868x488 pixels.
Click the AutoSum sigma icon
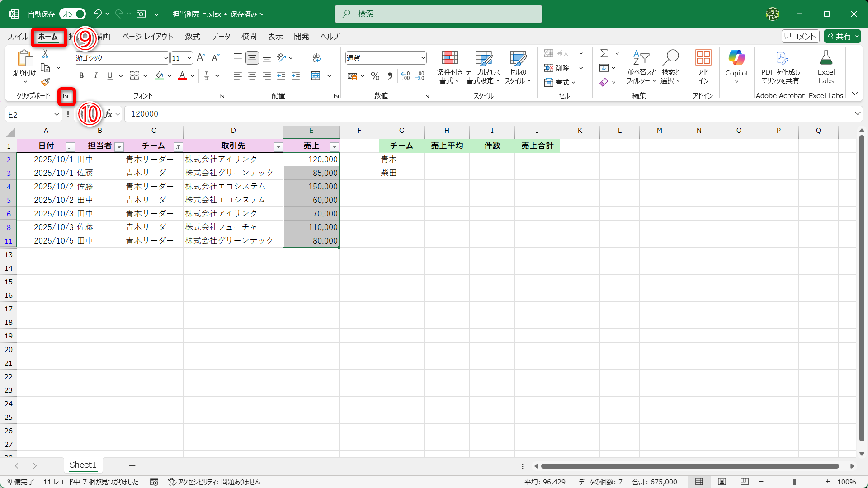(604, 54)
